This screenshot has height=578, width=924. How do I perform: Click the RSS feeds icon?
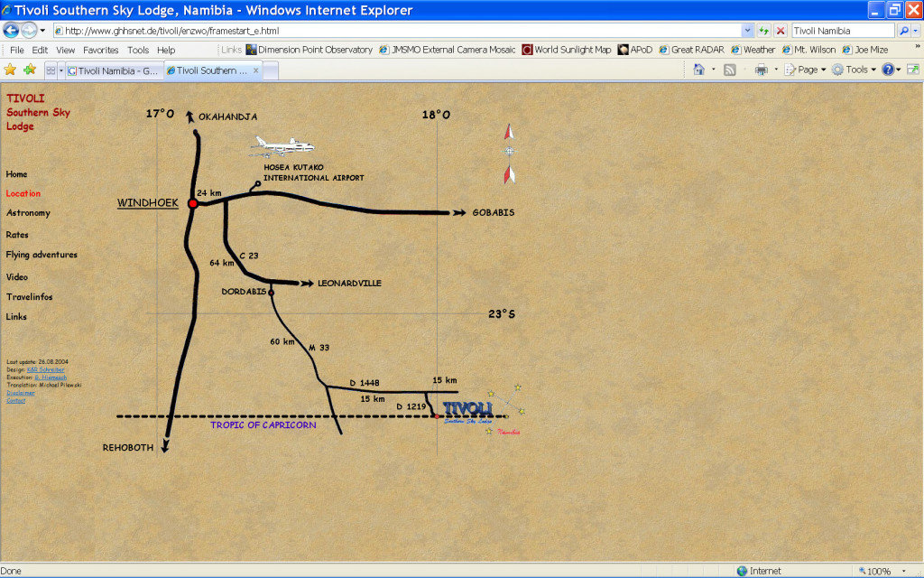coord(729,70)
